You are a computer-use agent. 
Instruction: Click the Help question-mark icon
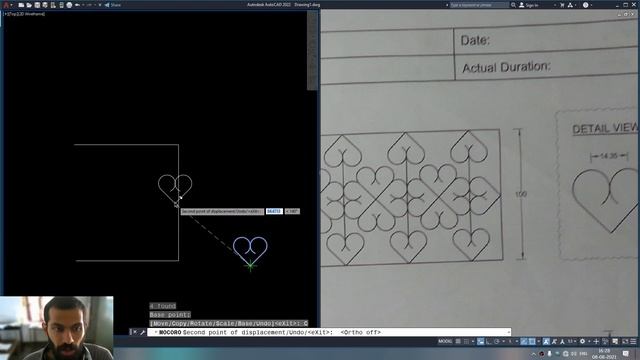(x=586, y=5)
